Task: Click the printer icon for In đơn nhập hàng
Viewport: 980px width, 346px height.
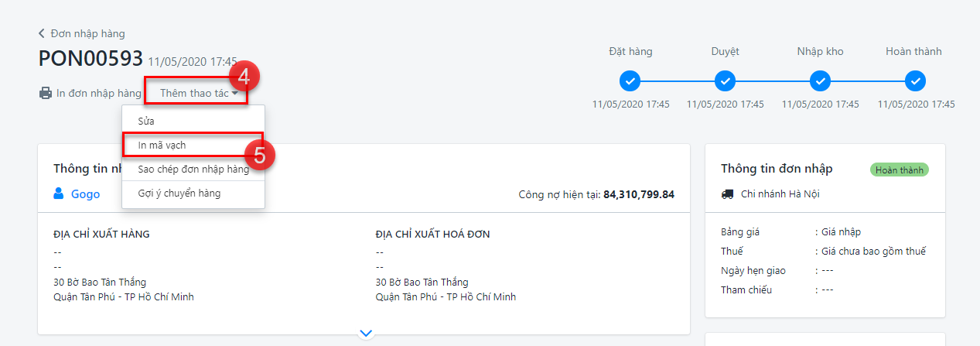Action: click(46, 94)
